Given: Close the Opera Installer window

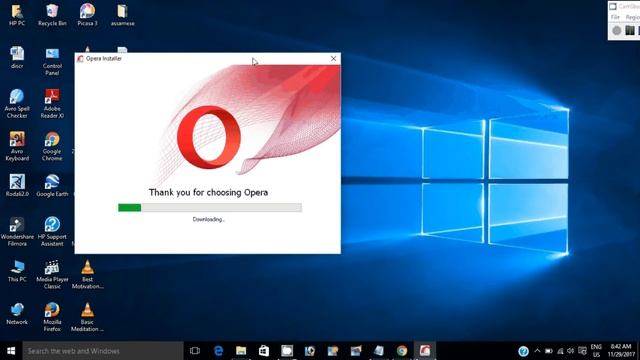Looking at the screenshot, I should pos(333,59).
